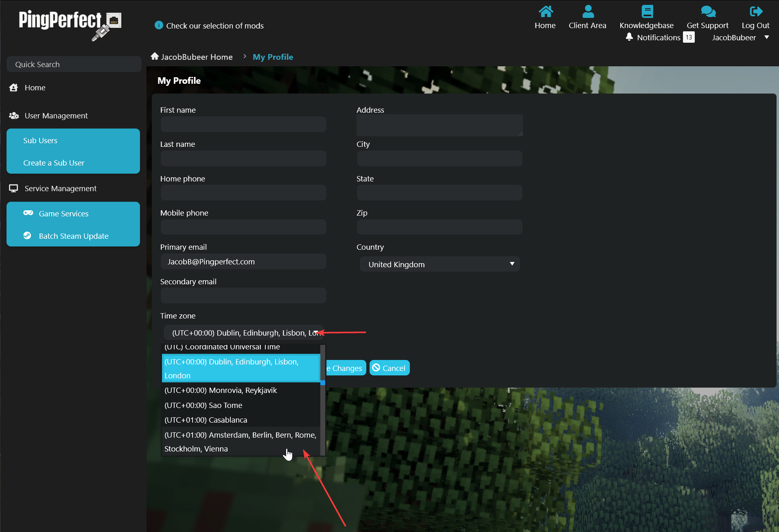Follow Check our selection of mods link
Screen dimensions: 779x532
[215, 26]
